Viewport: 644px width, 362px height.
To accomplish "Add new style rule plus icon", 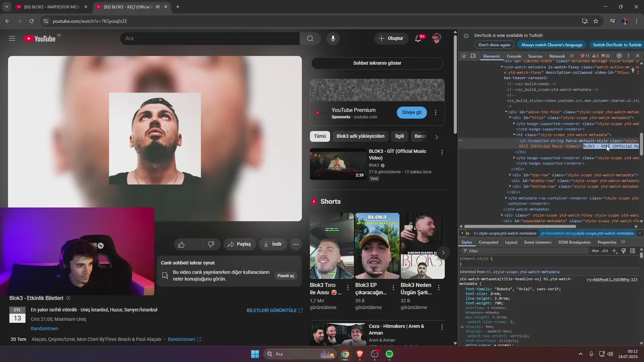I will pos(614,251).
